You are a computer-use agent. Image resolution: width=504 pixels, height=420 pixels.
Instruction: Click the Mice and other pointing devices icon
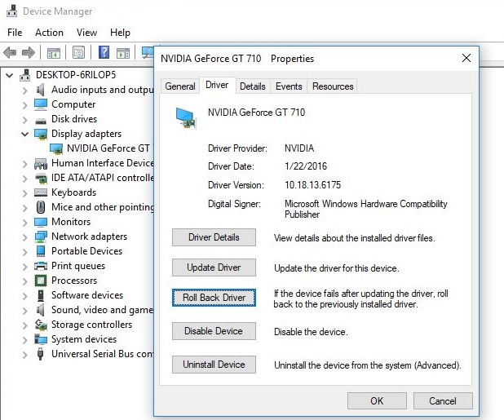coord(41,207)
